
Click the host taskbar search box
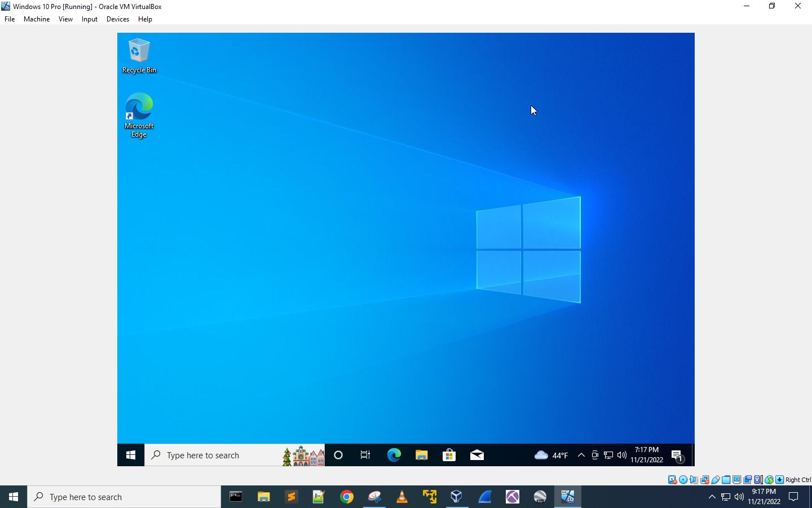tap(124, 497)
